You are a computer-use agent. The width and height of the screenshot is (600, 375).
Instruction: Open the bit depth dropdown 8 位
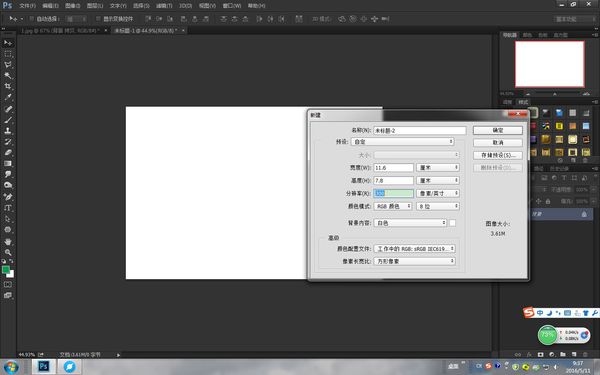click(x=438, y=206)
